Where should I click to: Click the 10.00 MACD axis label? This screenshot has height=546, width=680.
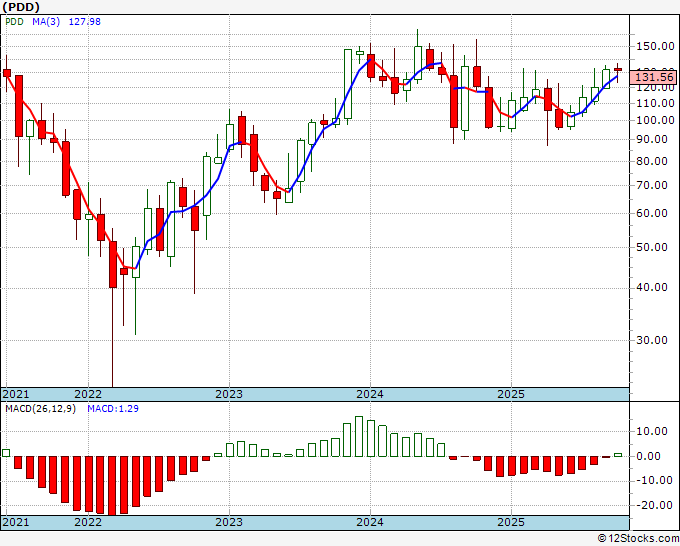[652, 431]
